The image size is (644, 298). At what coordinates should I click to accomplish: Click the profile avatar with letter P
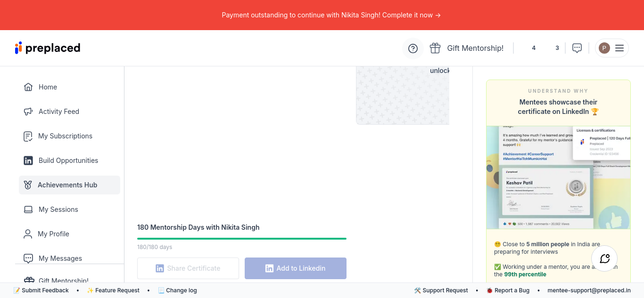click(x=604, y=48)
